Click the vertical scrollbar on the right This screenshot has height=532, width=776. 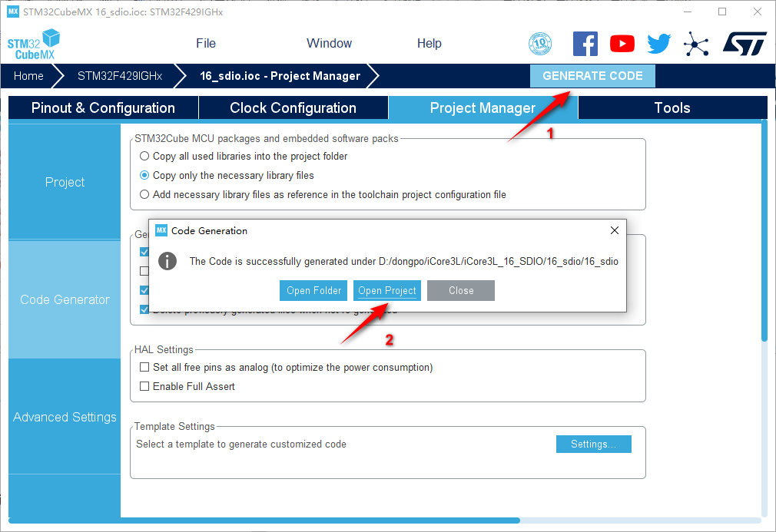(764, 230)
